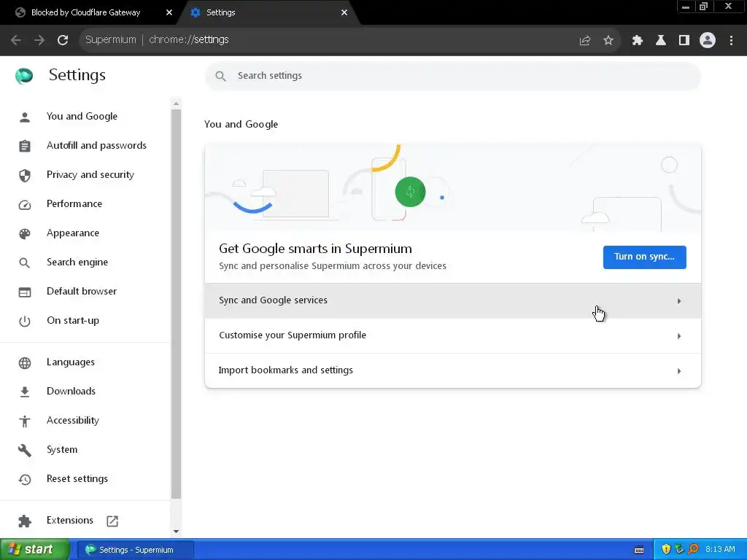This screenshot has width=747, height=560.
Task: Click the palette icon for Appearance
Action: point(25,233)
